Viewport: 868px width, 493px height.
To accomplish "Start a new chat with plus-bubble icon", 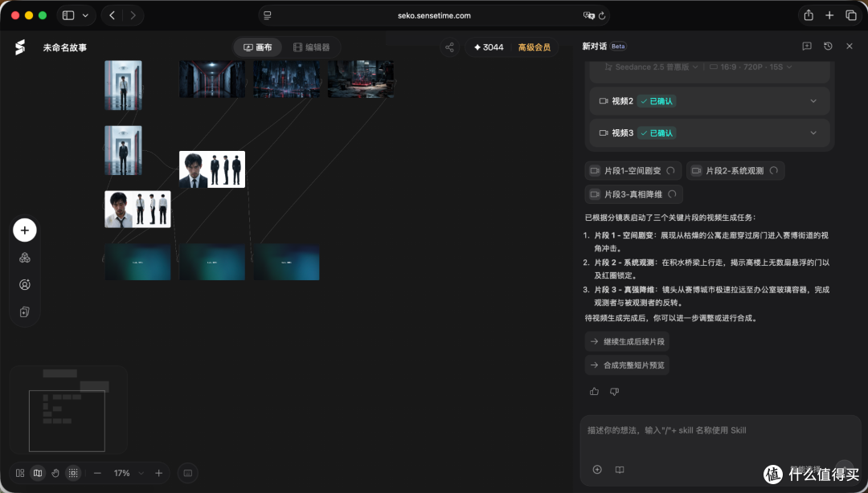I will [x=807, y=47].
